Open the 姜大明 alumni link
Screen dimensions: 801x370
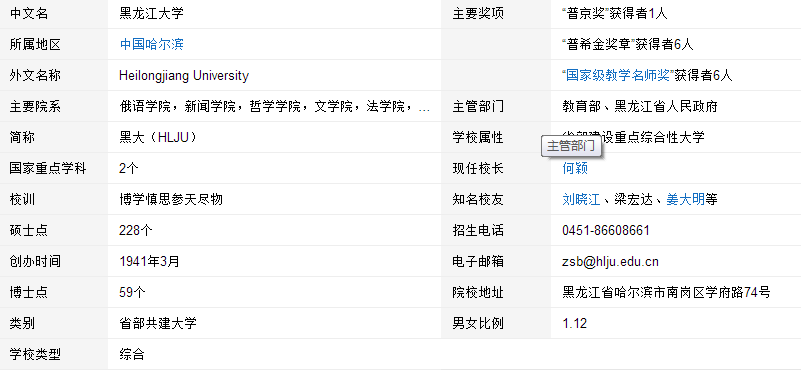pos(686,199)
